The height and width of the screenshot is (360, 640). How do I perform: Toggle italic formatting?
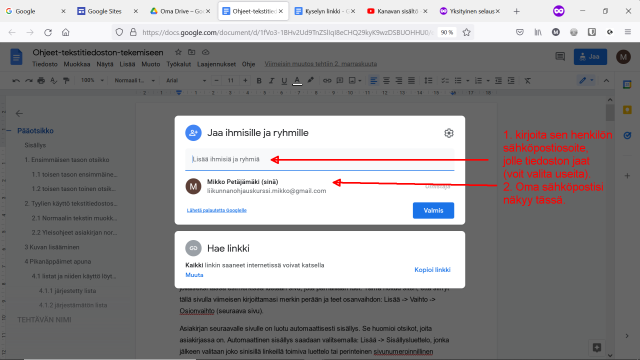(271, 81)
